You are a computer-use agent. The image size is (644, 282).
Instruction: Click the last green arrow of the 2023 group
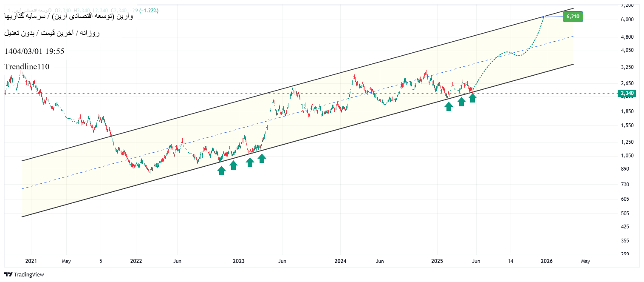(262, 158)
